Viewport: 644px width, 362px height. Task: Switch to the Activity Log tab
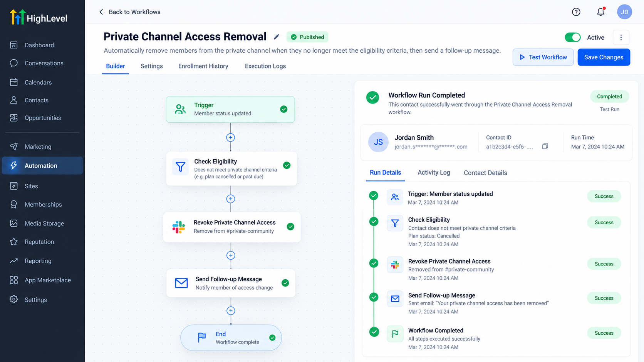click(434, 173)
